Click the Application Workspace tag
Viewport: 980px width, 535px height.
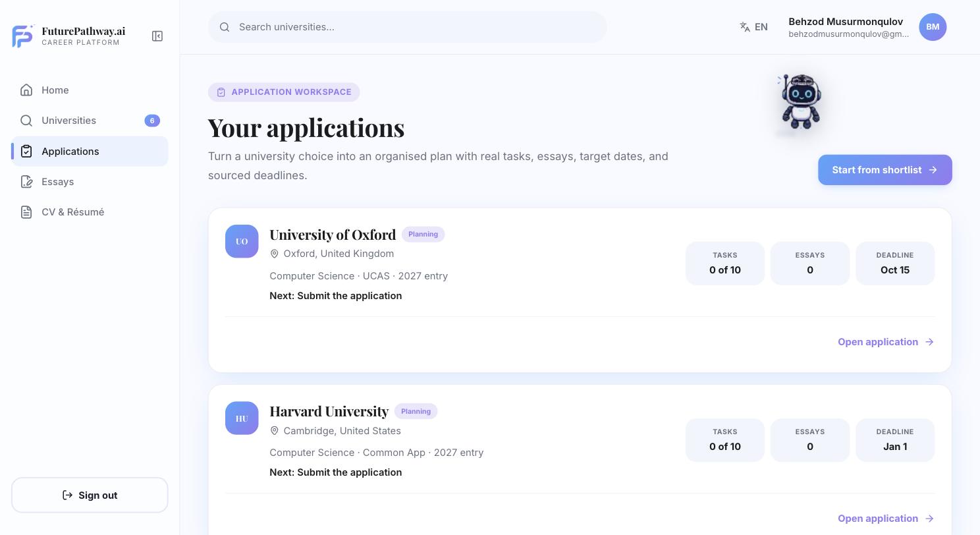coord(284,92)
